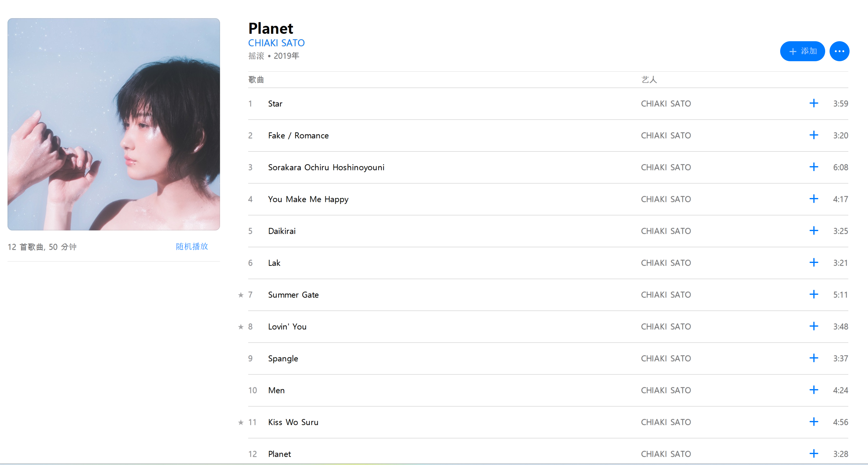This screenshot has height=465, width=868.
Task: Click the Planet album cover artwork
Action: pyautogui.click(x=113, y=124)
